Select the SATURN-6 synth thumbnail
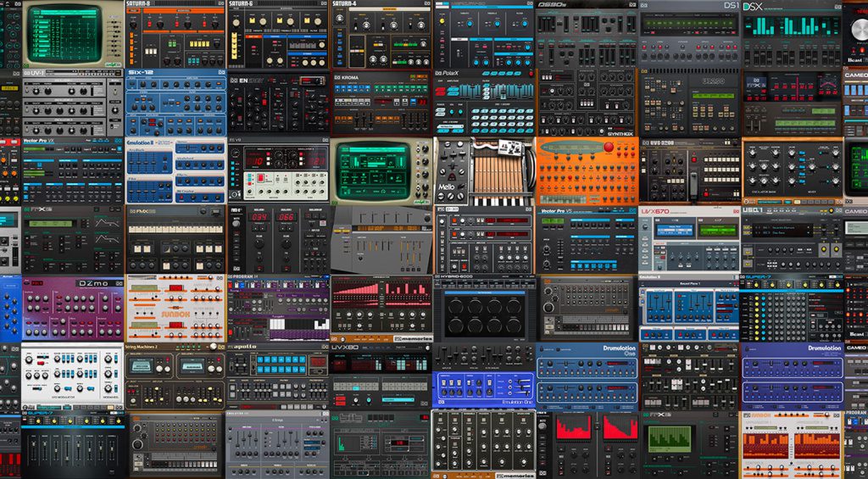The height and width of the screenshot is (479, 868). (278, 34)
